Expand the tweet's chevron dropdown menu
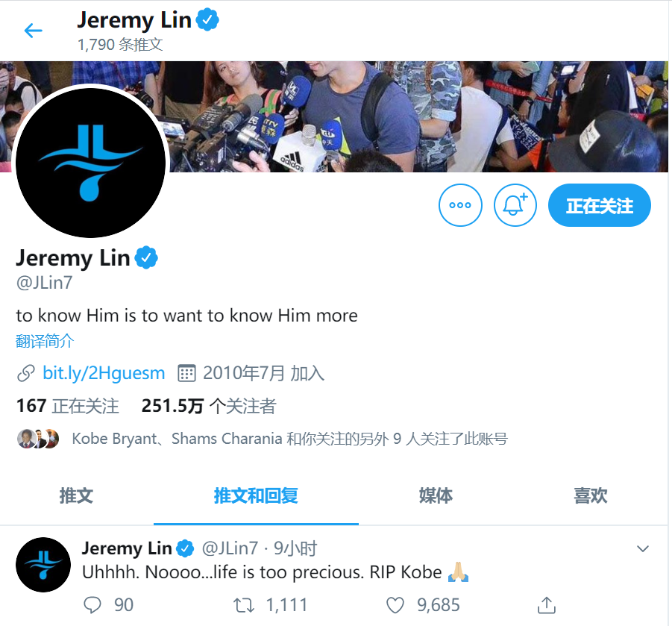Viewport: 672px width, 626px height. [642, 549]
